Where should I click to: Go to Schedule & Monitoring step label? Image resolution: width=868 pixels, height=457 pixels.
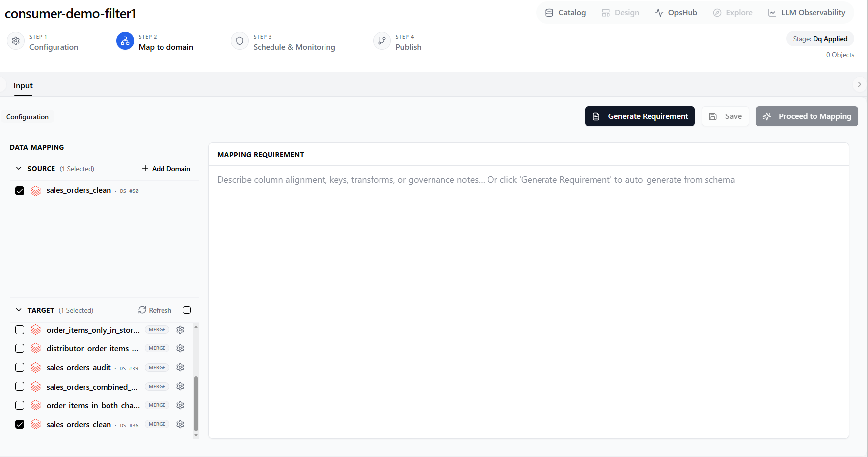[294, 47]
